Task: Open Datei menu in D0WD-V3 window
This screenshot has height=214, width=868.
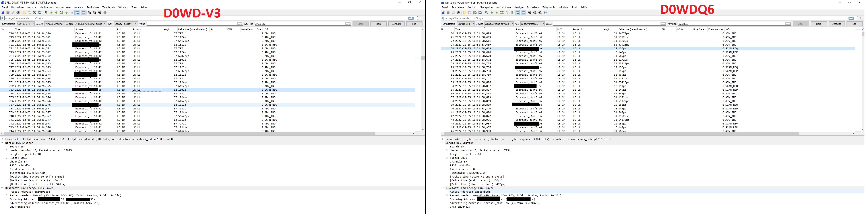Action: click(5, 7)
